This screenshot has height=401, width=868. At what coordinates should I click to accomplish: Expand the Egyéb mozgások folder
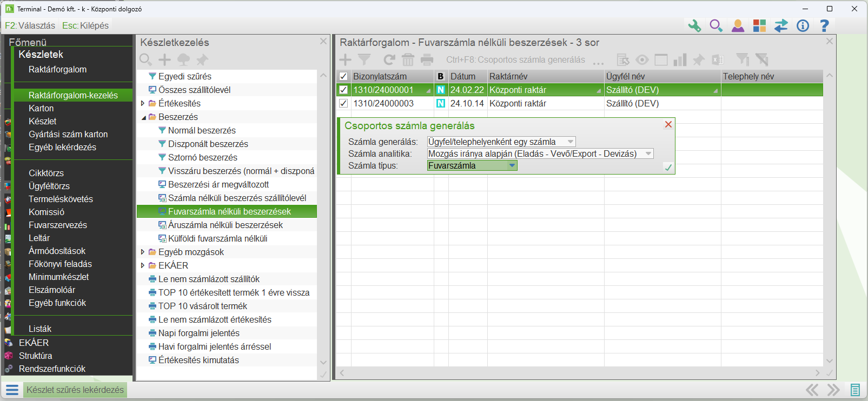[x=143, y=252]
